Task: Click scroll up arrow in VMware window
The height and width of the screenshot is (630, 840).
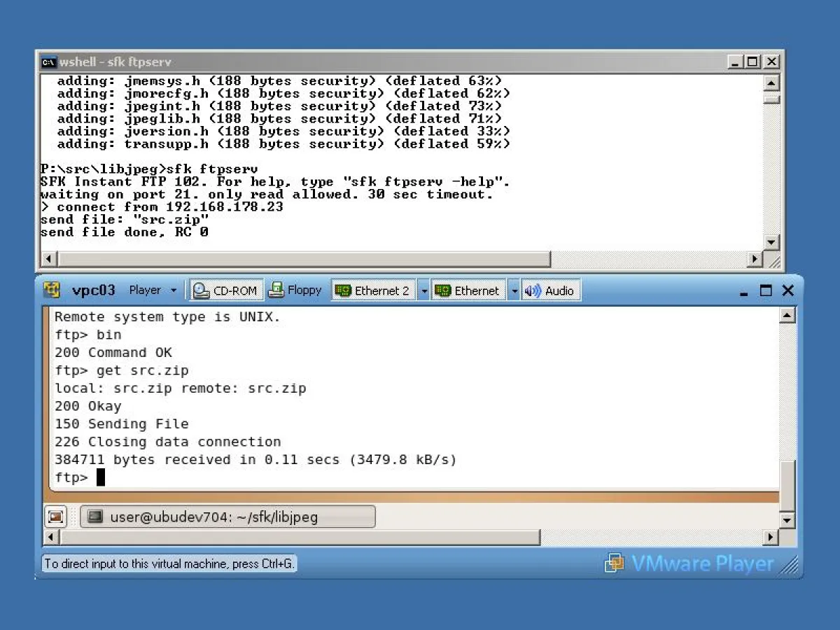Action: pos(787,316)
